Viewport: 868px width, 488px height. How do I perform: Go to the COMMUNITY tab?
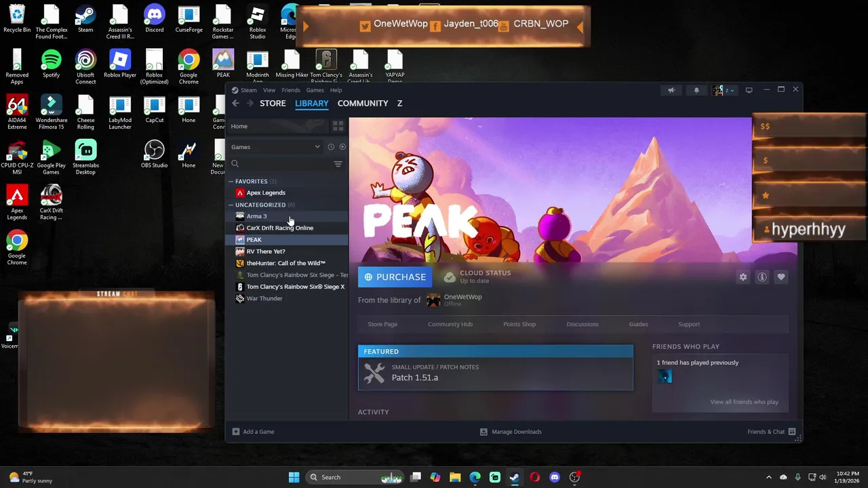pos(363,103)
